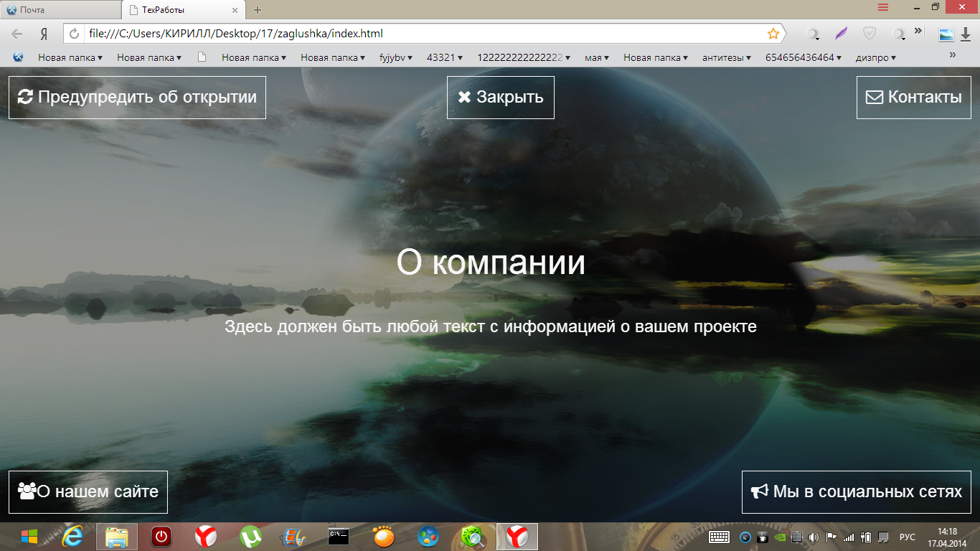This screenshot has width=980, height=551.
Task: Click the refresh icon in "Предупредить об открытии"
Action: click(25, 97)
